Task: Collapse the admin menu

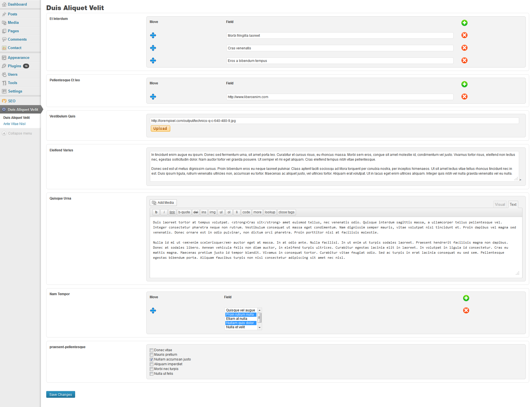Action: (x=17, y=133)
